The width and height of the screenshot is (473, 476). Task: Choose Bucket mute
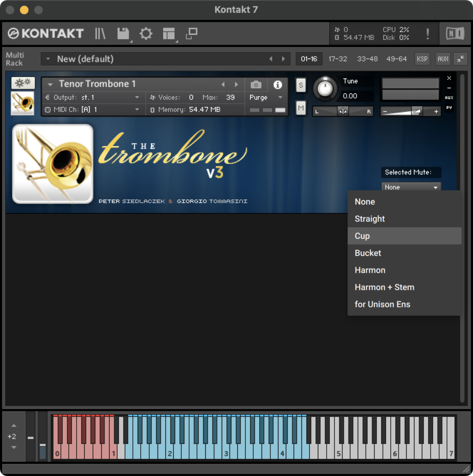(404, 253)
